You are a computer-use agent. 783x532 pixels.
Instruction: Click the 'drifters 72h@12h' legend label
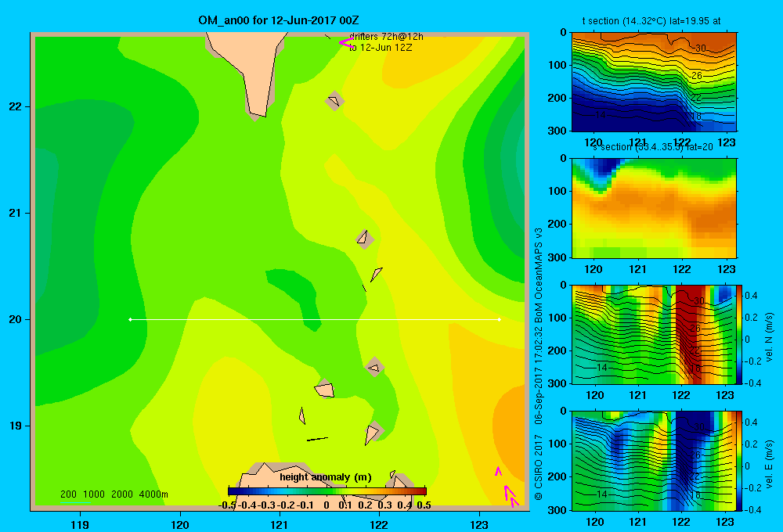387,37
